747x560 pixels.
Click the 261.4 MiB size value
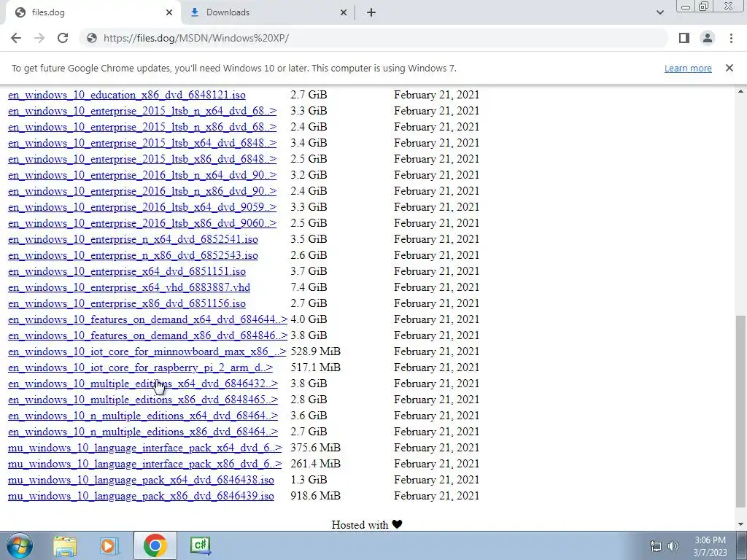coord(315,464)
